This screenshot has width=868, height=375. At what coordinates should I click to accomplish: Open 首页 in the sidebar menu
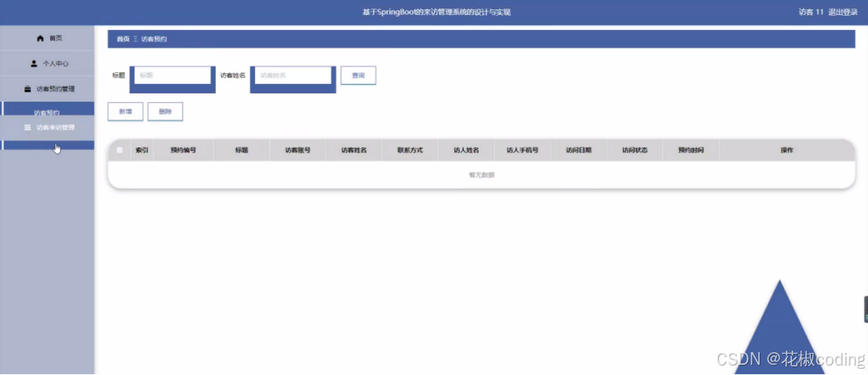tap(47, 38)
